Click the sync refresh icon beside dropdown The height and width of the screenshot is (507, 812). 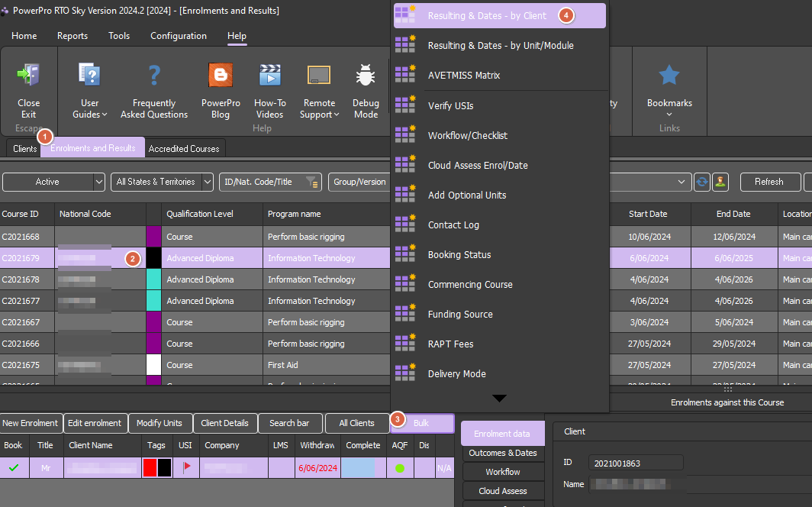(x=701, y=182)
